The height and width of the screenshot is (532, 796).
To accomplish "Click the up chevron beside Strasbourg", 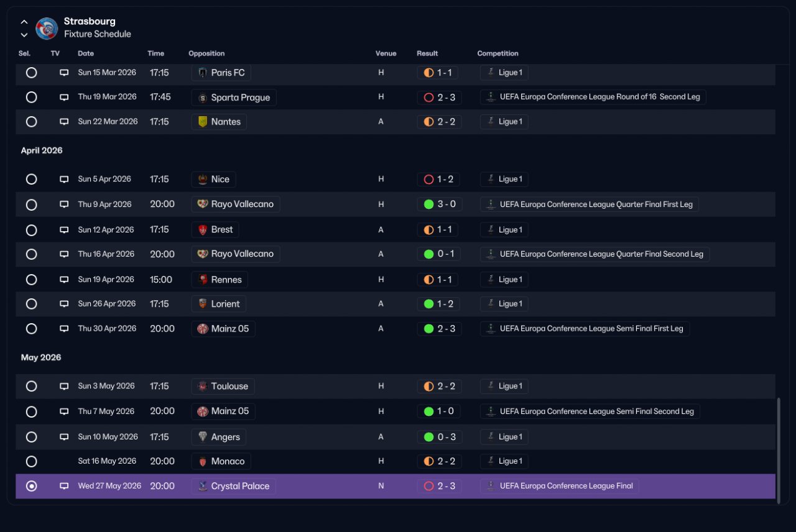I will (24, 22).
